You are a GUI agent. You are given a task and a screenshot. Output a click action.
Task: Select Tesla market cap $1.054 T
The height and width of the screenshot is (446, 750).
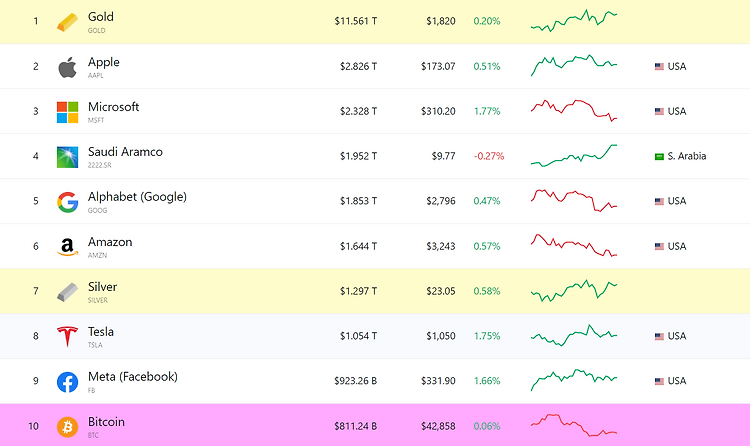pyautogui.click(x=358, y=336)
